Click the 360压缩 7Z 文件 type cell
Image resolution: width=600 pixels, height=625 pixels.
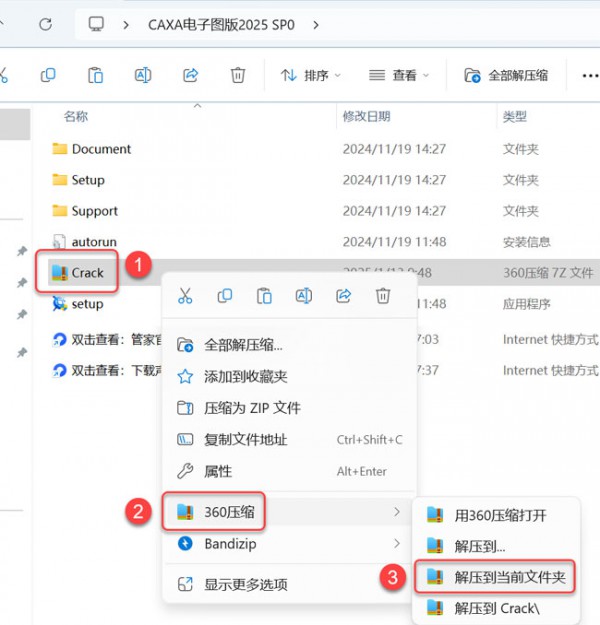point(548,273)
